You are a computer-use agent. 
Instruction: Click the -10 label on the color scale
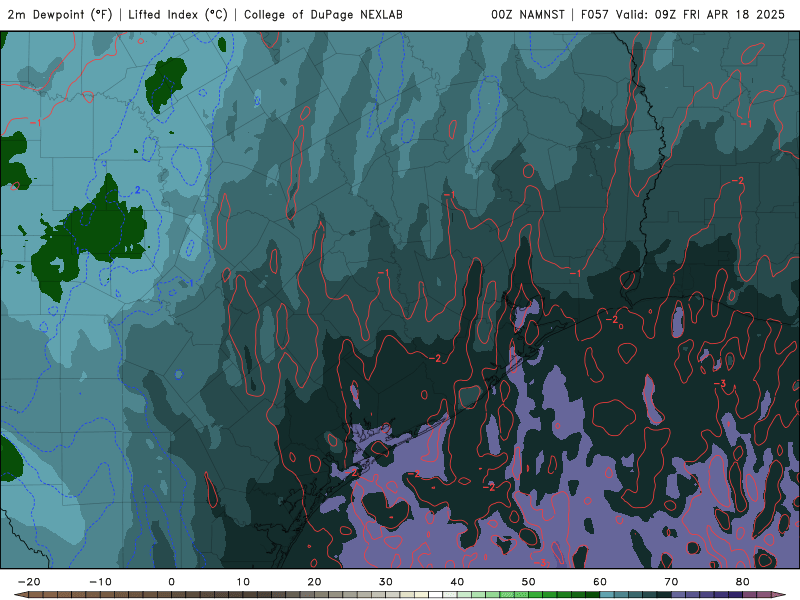[101, 582]
